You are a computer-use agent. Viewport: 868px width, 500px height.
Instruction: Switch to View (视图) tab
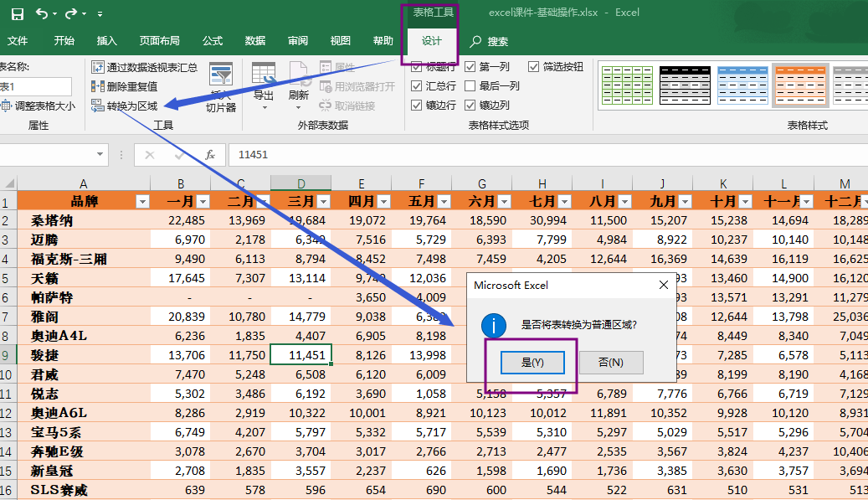[x=341, y=41]
